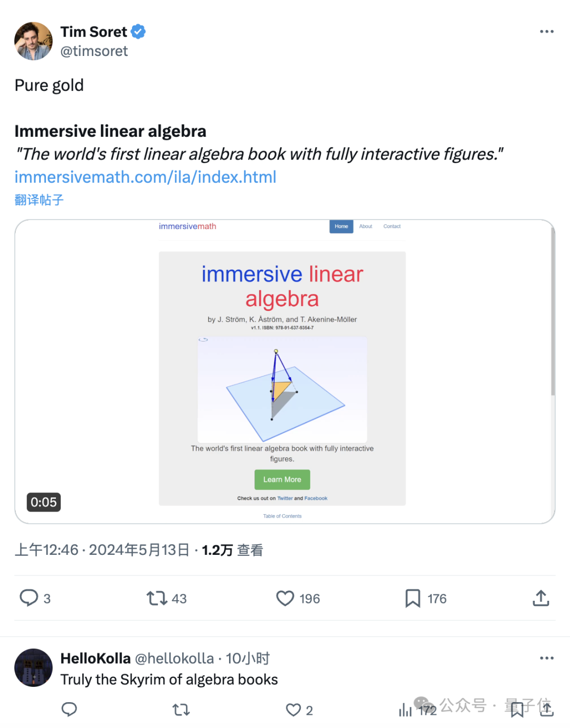Reply to HelloKolla's comment
Viewport: 570px width, 728px height.
(x=69, y=710)
